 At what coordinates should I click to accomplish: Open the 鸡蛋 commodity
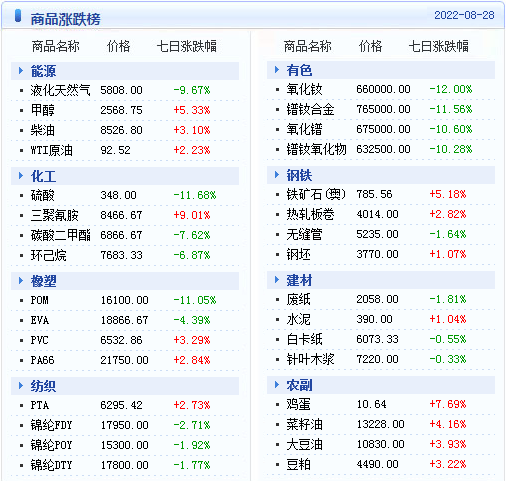298,404
